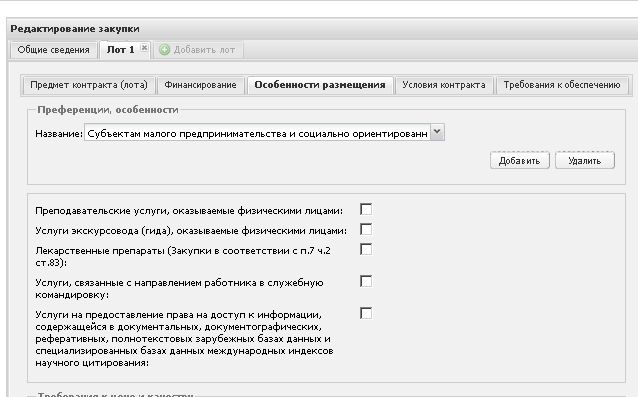
Task: Toggle служебную командировку services checkbox
Action: pos(366,281)
